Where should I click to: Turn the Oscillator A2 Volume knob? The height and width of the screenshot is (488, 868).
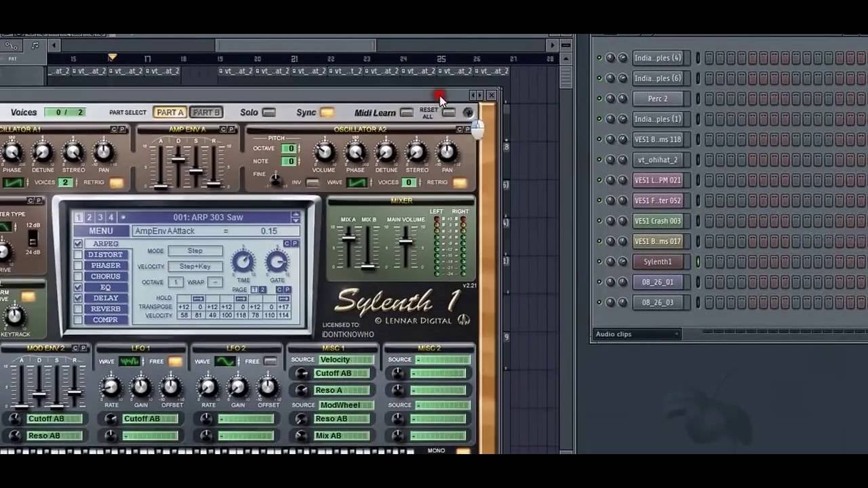(x=324, y=152)
